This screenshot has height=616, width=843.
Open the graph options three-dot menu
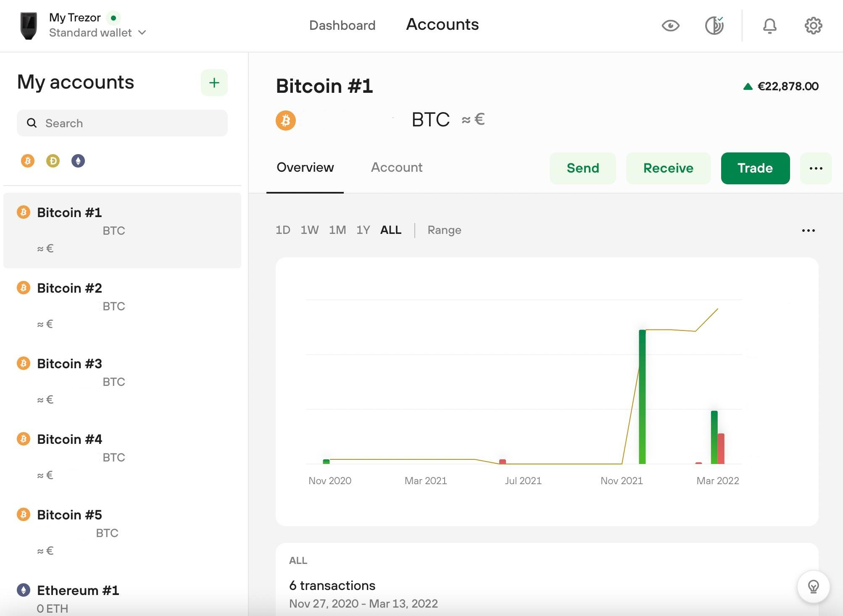coord(808,231)
